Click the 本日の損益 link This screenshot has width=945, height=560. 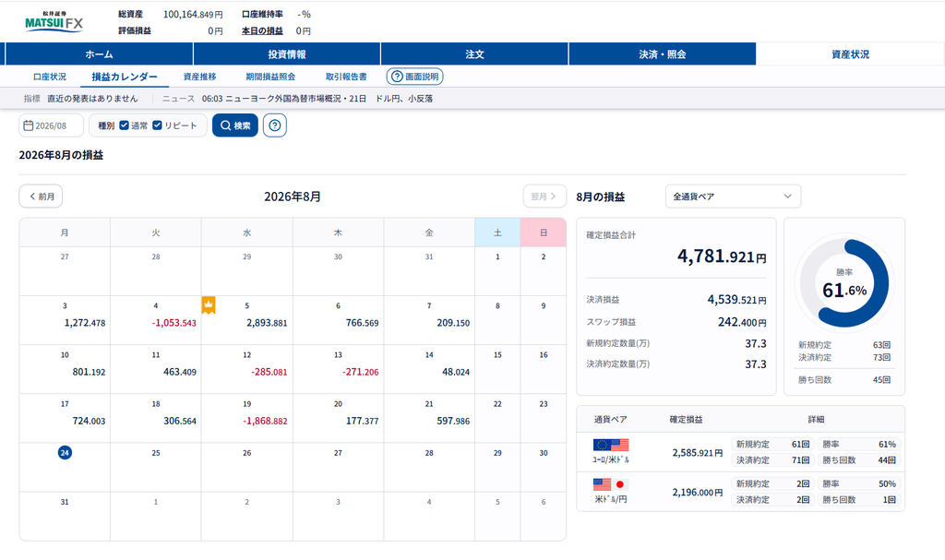click(x=262, y=30)
